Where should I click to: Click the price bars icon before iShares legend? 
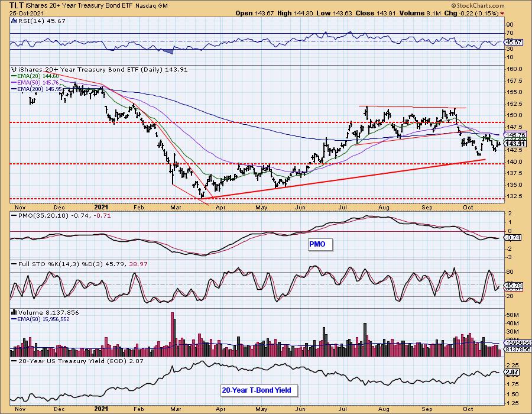pyautogui.click(x=14, y=69)
